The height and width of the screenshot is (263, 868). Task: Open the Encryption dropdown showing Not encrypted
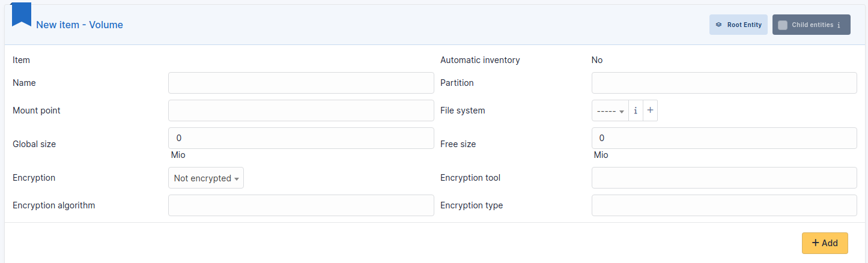click(206, 178)
